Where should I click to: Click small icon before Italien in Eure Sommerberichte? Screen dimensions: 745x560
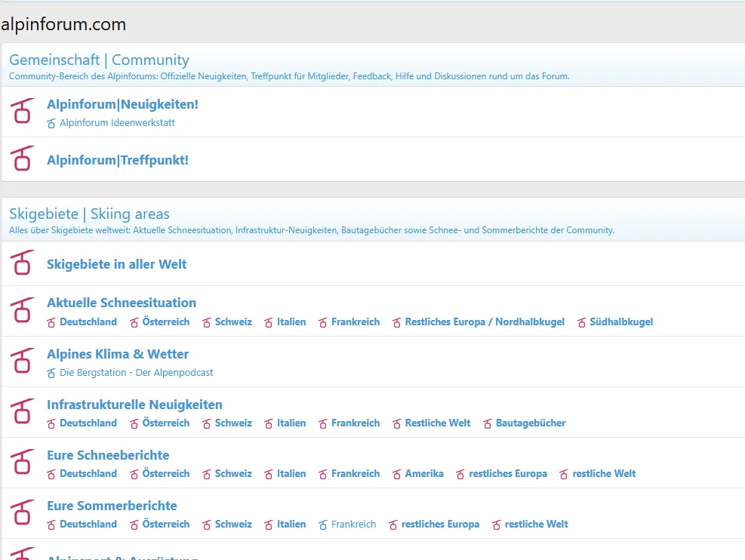pos(269,525)
